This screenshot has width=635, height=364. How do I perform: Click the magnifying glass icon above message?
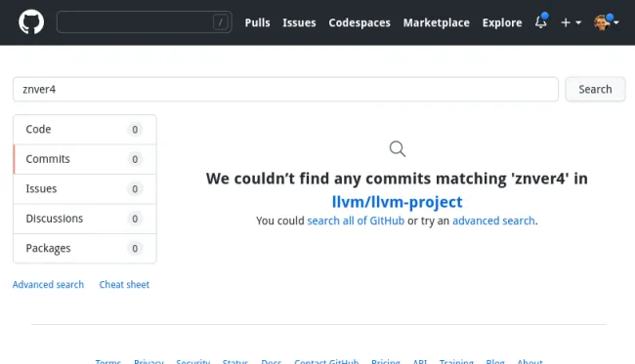coord(398,149)
